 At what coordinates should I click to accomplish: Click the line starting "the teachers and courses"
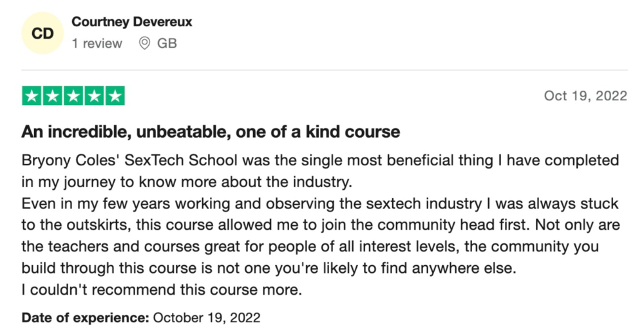click(x=310, y=246)
